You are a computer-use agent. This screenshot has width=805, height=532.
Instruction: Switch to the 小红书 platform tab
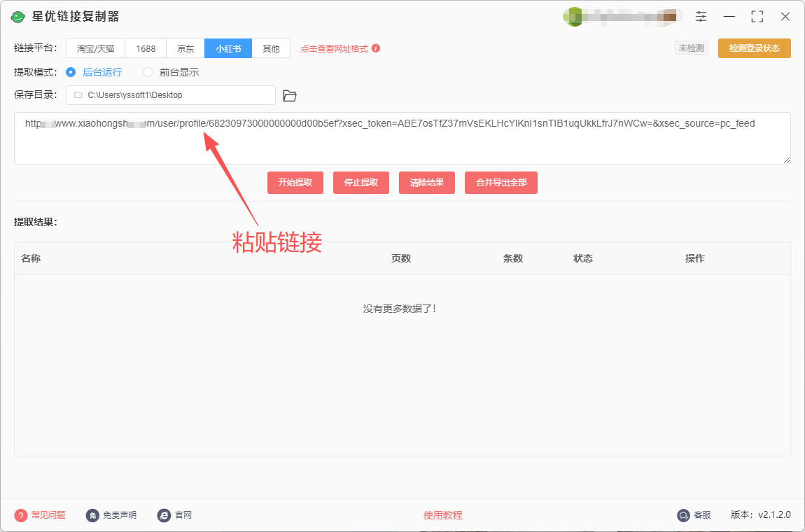228,49
